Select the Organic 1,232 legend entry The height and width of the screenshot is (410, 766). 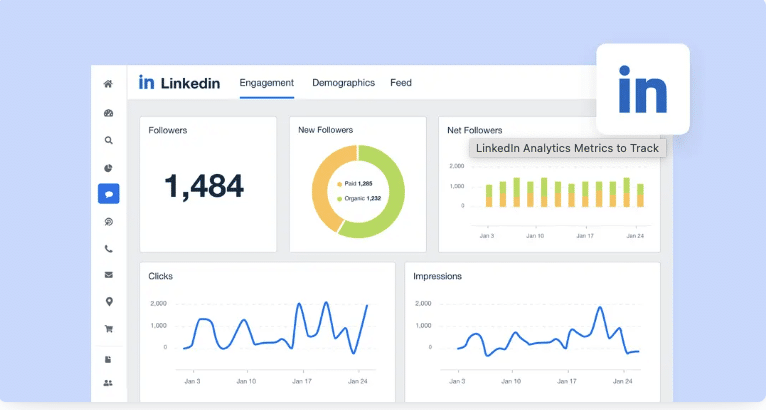point(359,198)
